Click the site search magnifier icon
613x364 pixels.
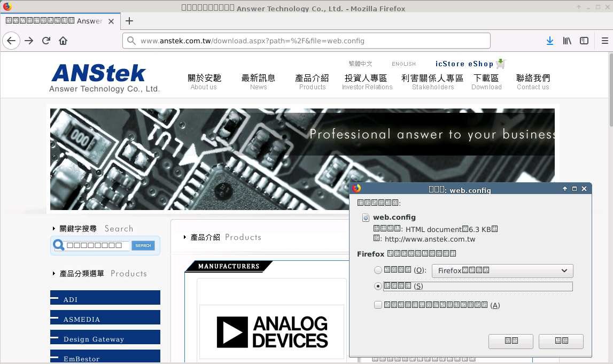[x=59, y=245]
